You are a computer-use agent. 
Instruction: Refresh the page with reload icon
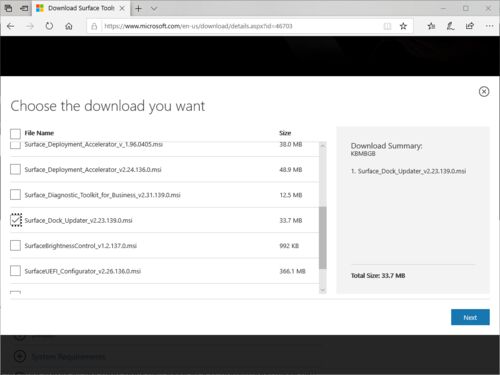pyautogui.click(x=49, y=26)
